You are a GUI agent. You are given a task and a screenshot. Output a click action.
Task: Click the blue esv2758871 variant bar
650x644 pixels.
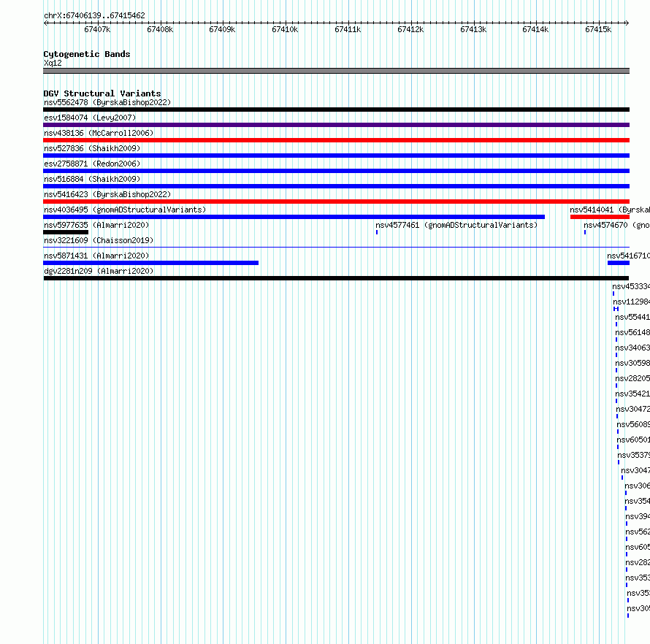click(336, 171)
